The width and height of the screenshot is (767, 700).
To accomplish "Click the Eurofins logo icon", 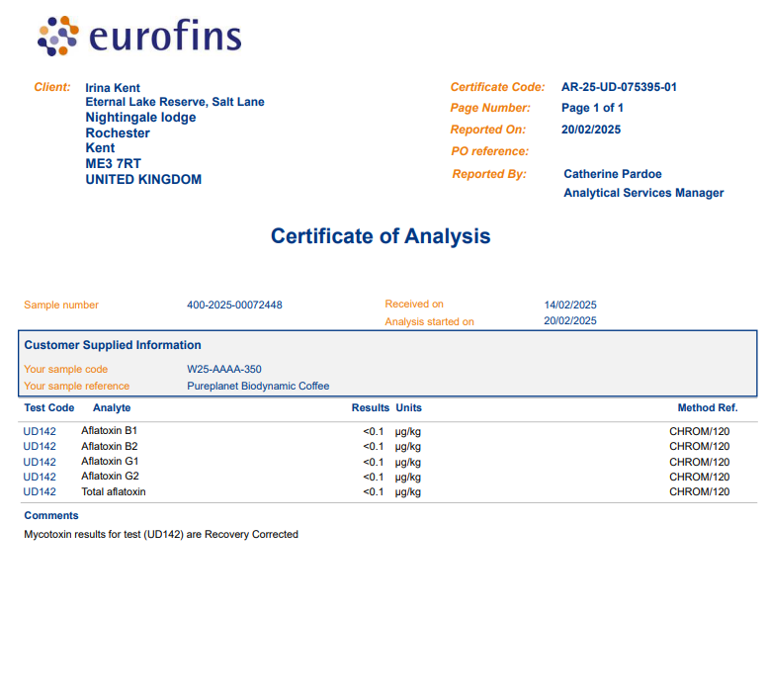I will [58, 37].
